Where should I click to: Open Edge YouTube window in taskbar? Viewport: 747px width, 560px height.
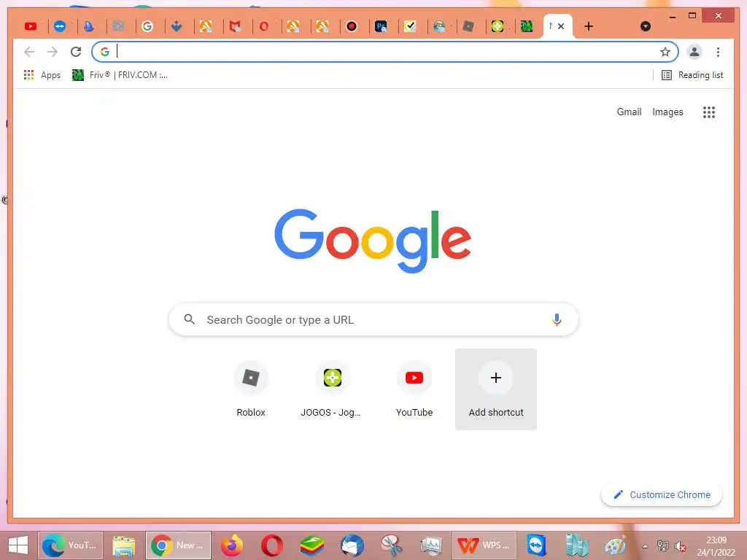pos(70,545)
